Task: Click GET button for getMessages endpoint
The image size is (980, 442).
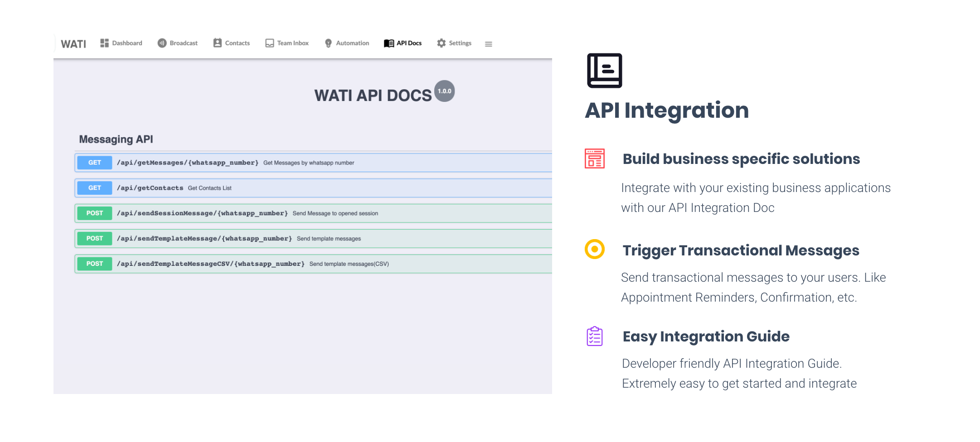Action: tap(95, 163)
